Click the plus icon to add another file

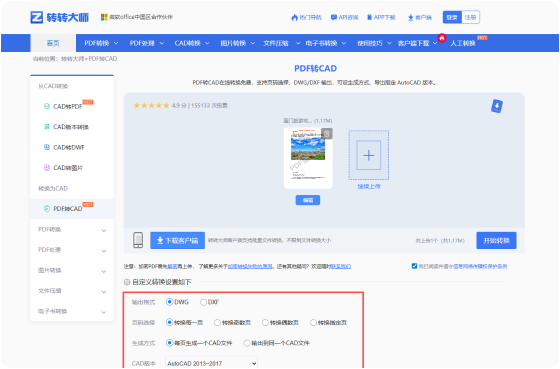coord(369,155)
